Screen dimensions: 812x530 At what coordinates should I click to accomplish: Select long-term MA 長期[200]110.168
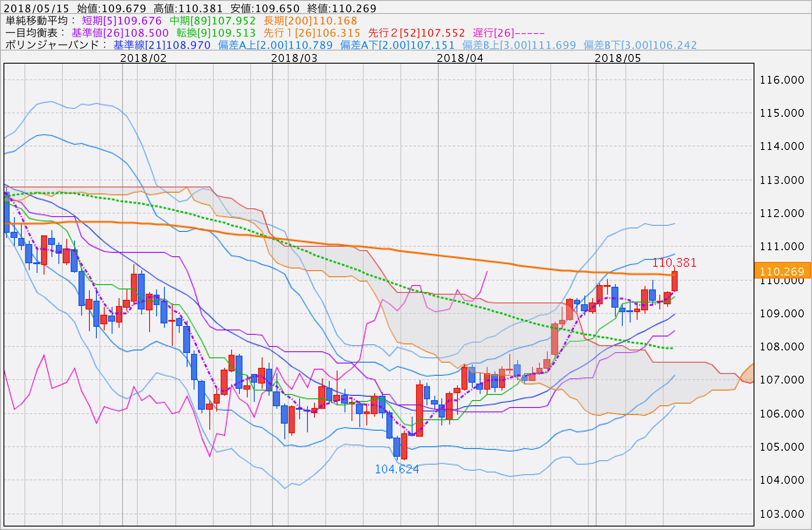pos(310,20)
